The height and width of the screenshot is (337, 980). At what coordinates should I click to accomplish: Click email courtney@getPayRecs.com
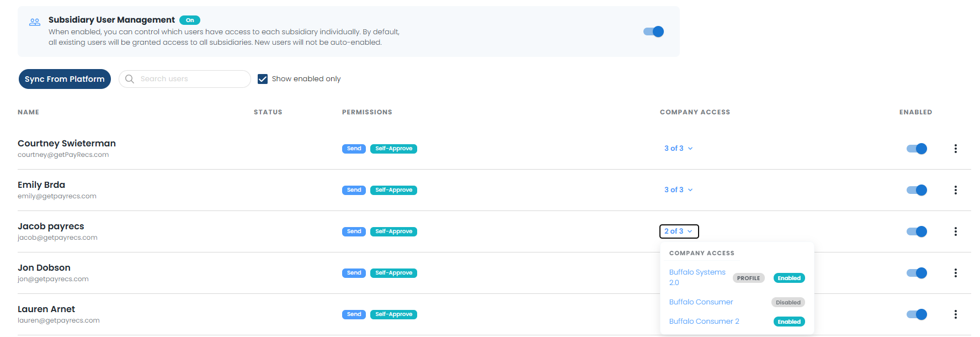point(63,155)
